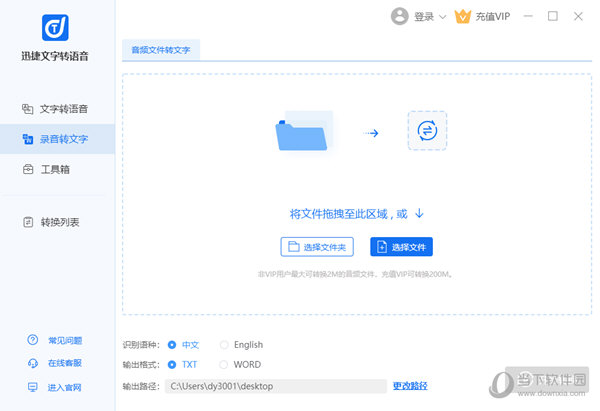Select English as the recognition language

241,345
